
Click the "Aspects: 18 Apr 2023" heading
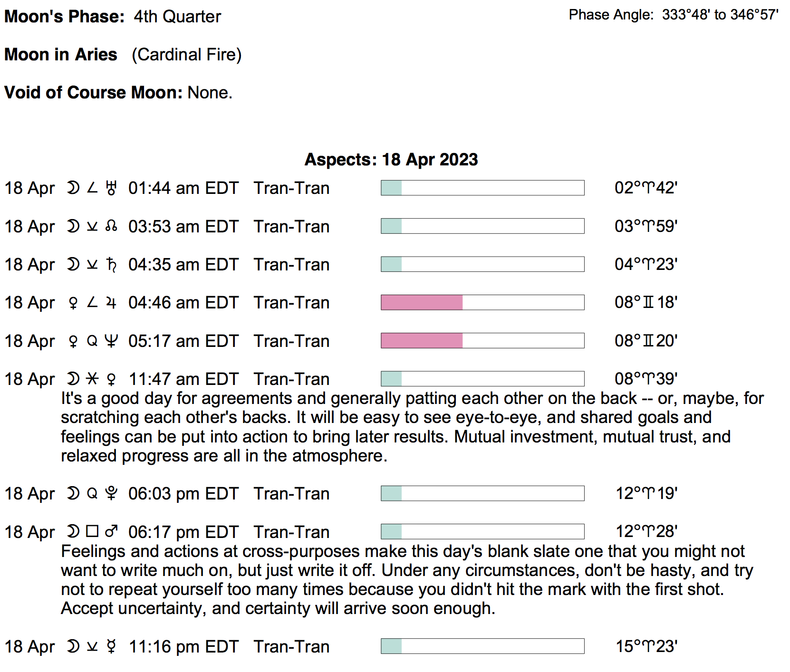point(391,160)
